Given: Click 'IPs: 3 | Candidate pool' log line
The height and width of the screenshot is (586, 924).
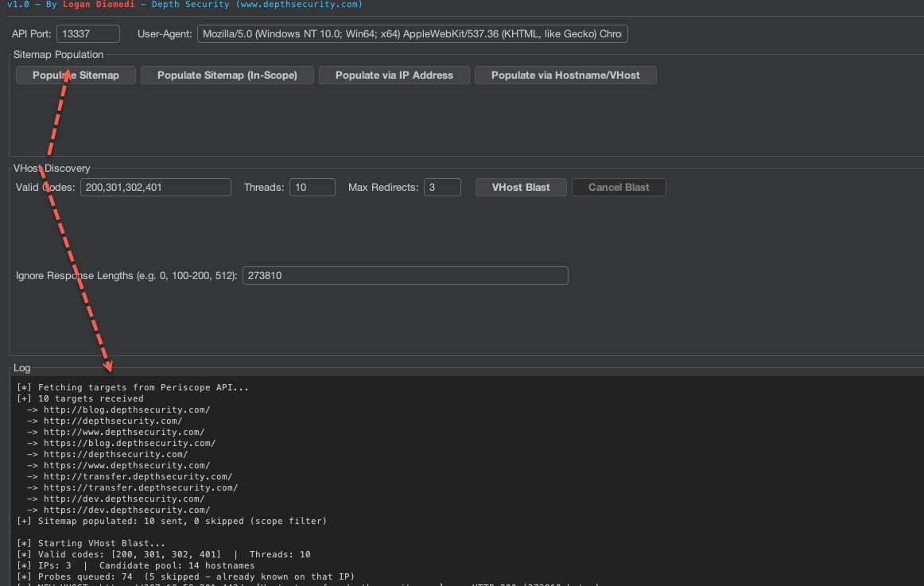Looking at the screenshot, I should [135, 566].
